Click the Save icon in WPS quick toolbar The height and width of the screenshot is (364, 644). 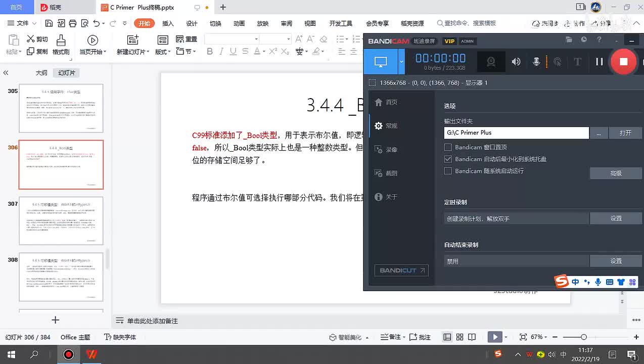[49, 23]
